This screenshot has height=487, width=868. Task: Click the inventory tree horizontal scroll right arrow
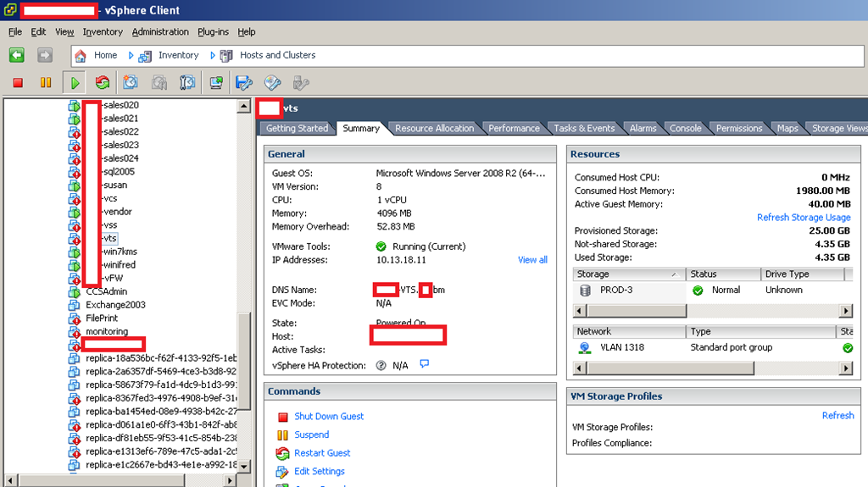(231, 480)
